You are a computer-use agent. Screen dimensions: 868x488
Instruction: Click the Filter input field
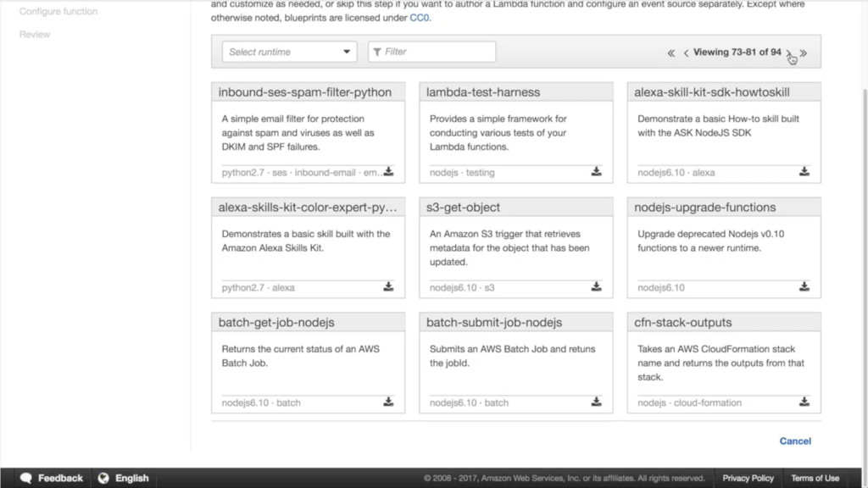point(431,52)
